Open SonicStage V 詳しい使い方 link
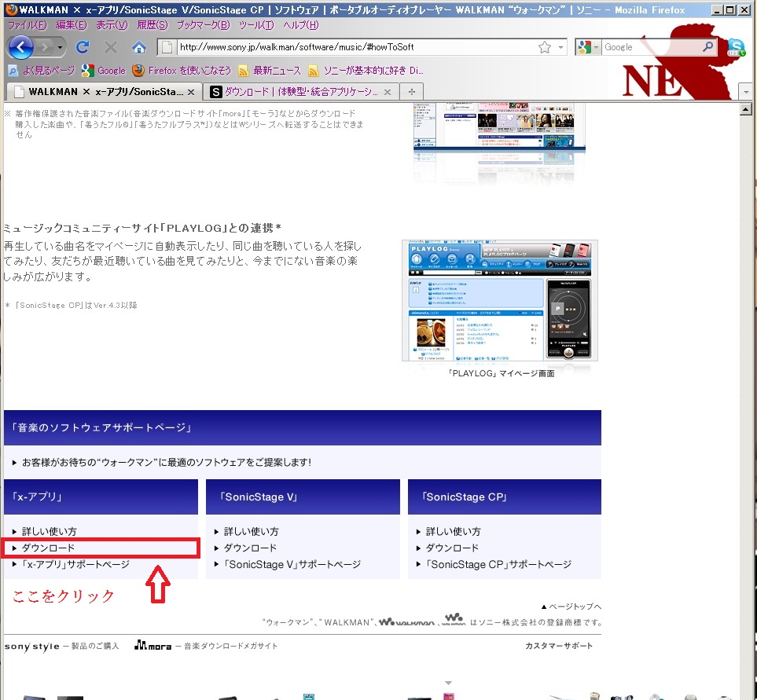The height and width of the screenshot is (700, 757). 251,532
